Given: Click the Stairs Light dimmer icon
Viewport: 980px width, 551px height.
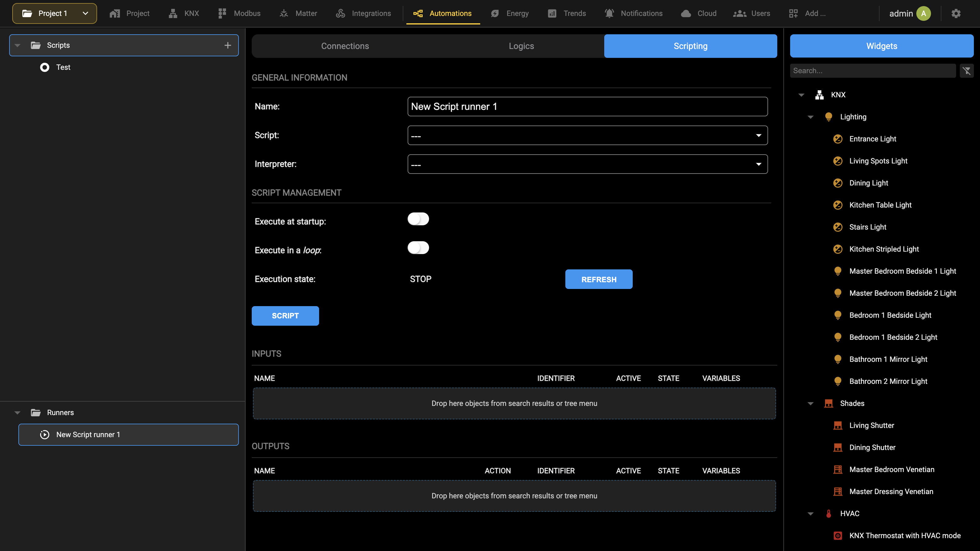Looking at the screenshot, I should pyautogui.click(x=838, y=227).
